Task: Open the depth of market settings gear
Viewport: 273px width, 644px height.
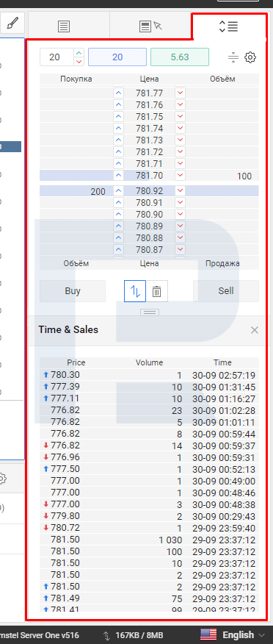Action: pyautogui.click(x=250, y=57)
